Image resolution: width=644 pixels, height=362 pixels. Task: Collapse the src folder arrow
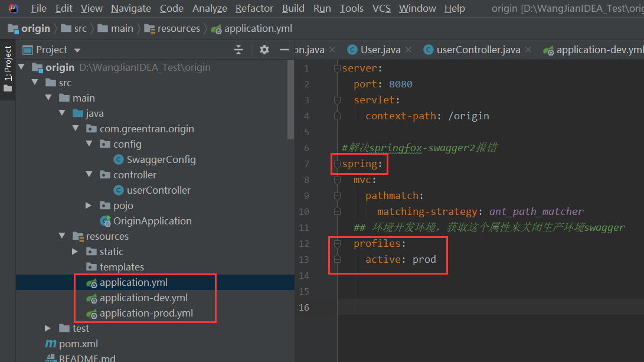35,83
